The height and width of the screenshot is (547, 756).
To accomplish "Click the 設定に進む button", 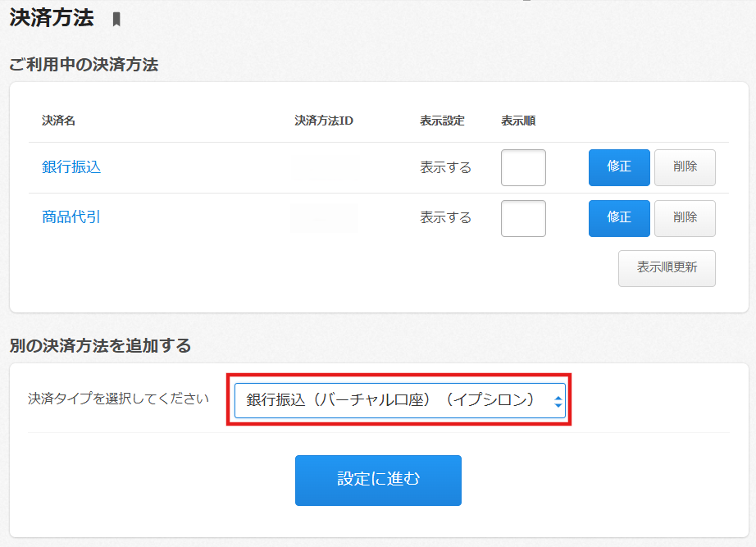I will point(378,480).
